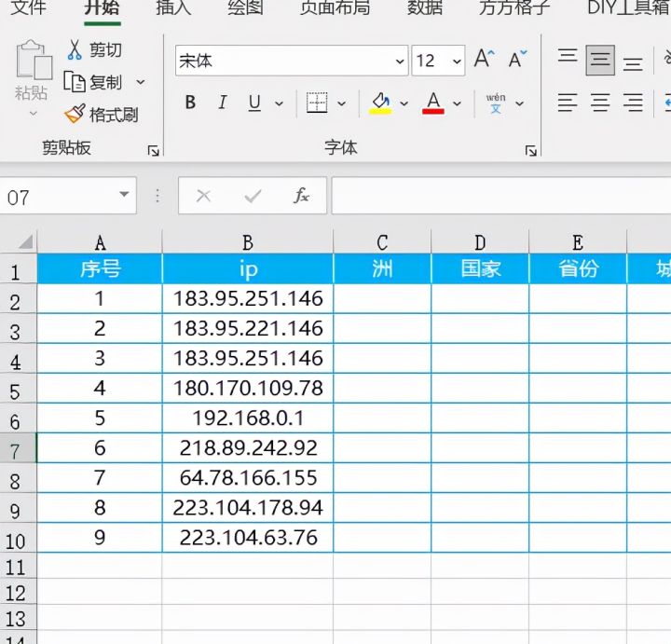The width and height of the screenshot is (671, 644).
Task: Click the 格式刷 label button
Action: point(114,115)
